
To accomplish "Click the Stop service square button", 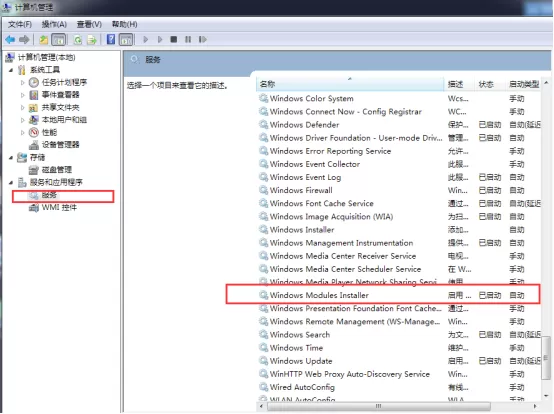I will coord(173,39).
